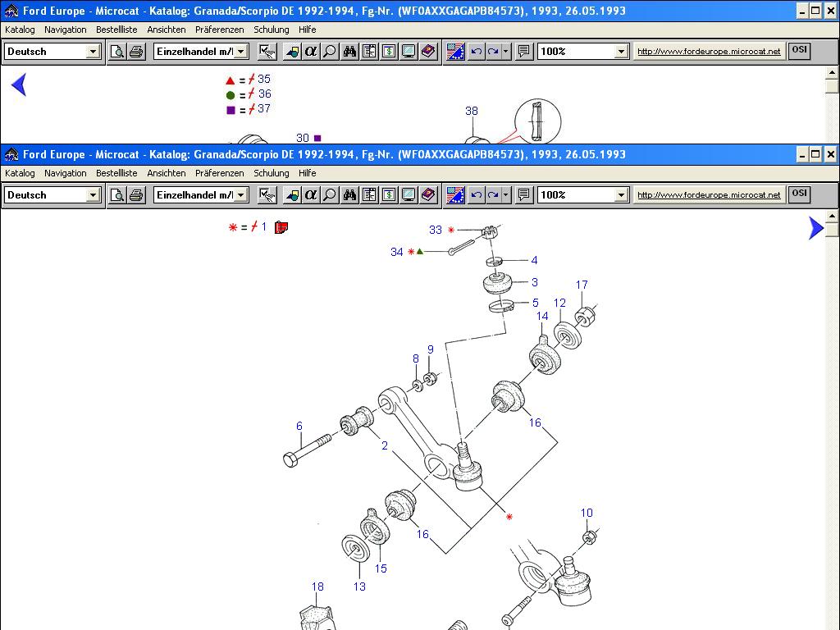Click the dollar price icon in the front window
The width and height of the screenshot is (840, 630).
click(x=389, y=195)
